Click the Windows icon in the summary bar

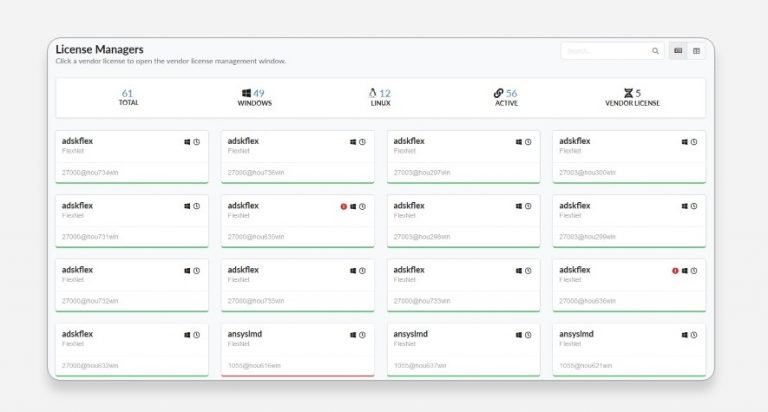pos(246,93)
